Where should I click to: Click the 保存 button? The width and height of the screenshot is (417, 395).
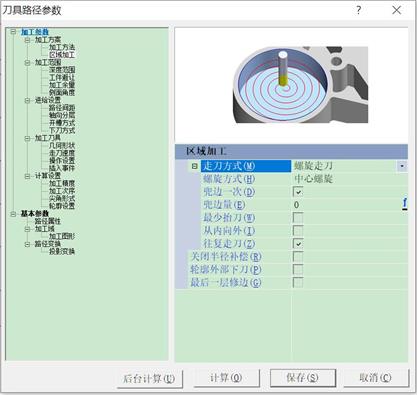click(302, 378)
